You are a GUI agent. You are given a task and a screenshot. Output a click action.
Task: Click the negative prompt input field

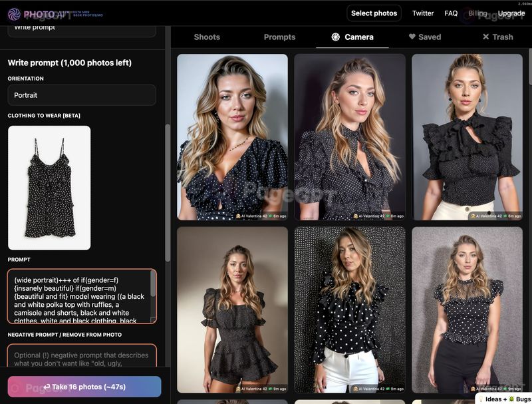click(82, 356)
